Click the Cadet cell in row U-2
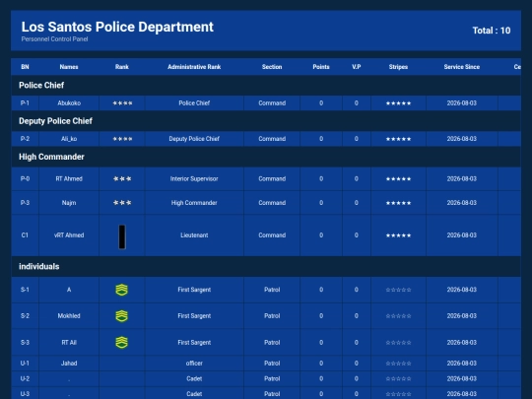The image size is (532, 399). click(x=194, y=378)
